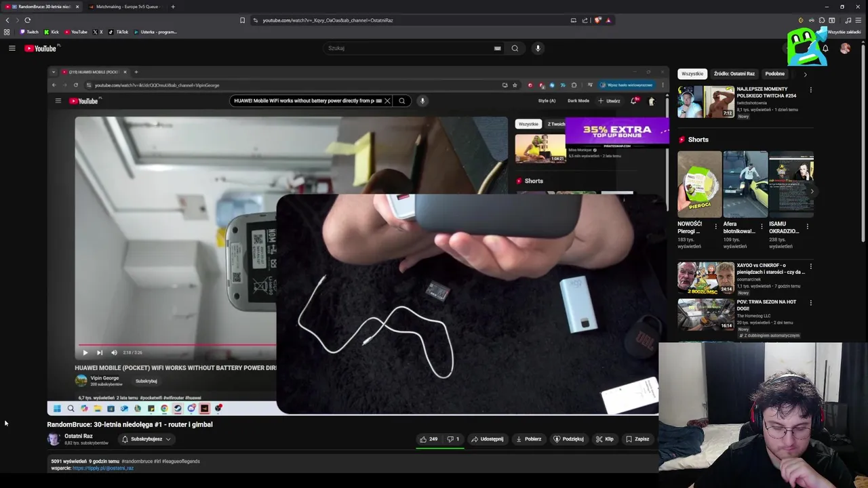Click the Zapisz save button
This screenshot has height=488, width=868.
[x=637, y=439]
